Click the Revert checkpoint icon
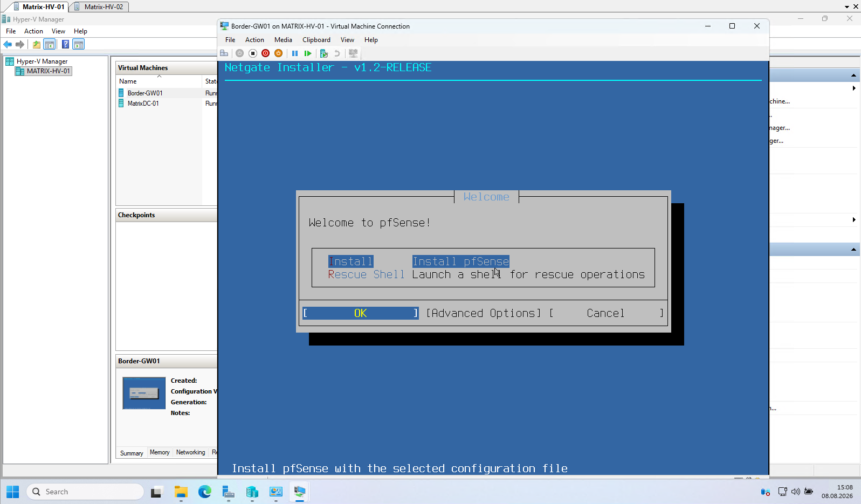This screenshot has width=861, height=504. coord(337,53)
